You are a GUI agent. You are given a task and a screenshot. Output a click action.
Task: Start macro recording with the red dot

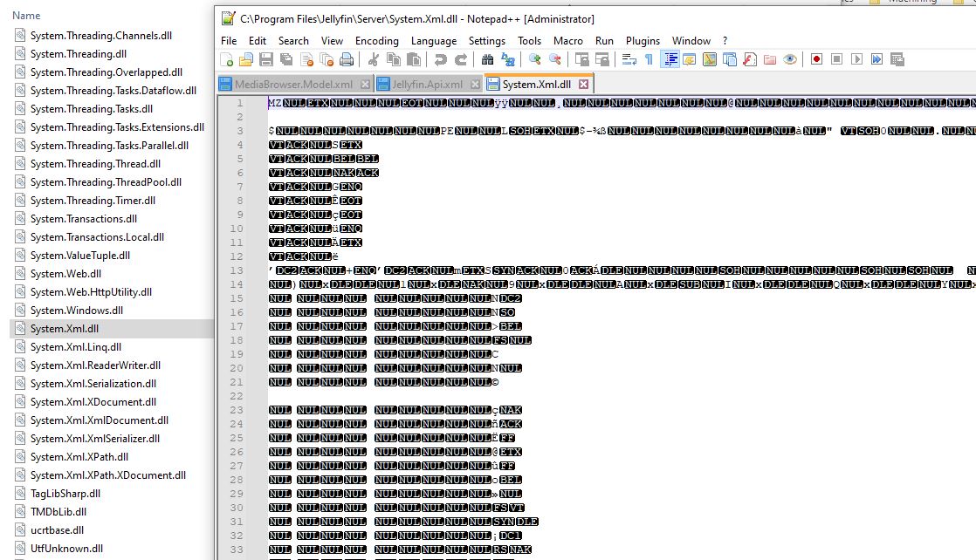816,59
